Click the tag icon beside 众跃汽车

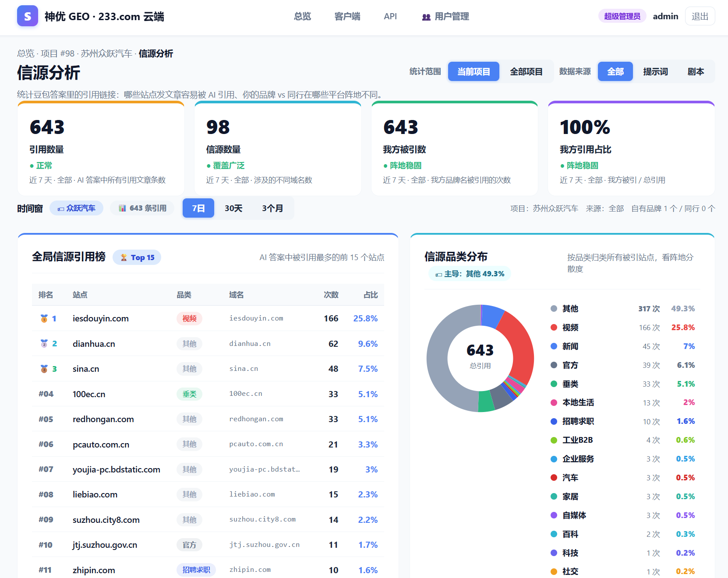(61, 209)
